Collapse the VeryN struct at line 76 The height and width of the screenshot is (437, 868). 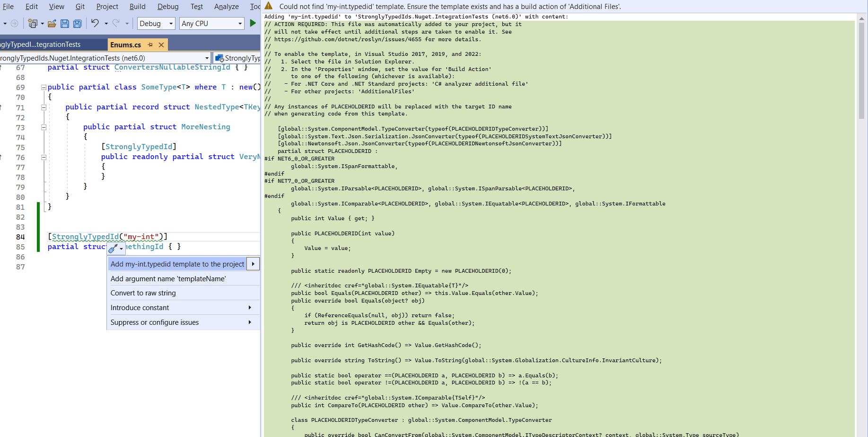[x=44, y=157]
